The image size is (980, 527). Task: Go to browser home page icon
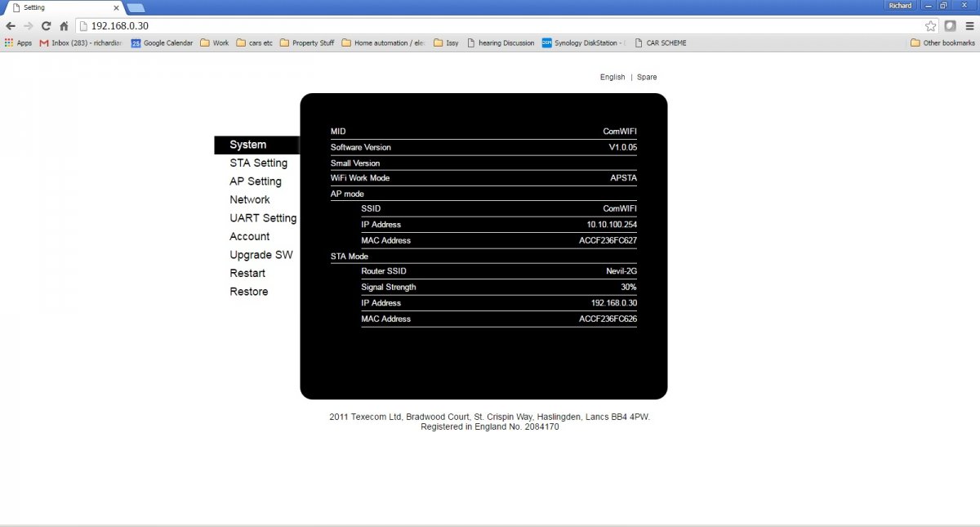pos(64,26)
